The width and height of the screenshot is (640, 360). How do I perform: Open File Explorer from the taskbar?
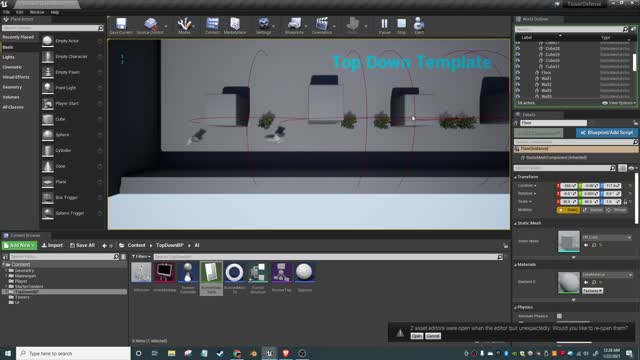click(171, 353)
